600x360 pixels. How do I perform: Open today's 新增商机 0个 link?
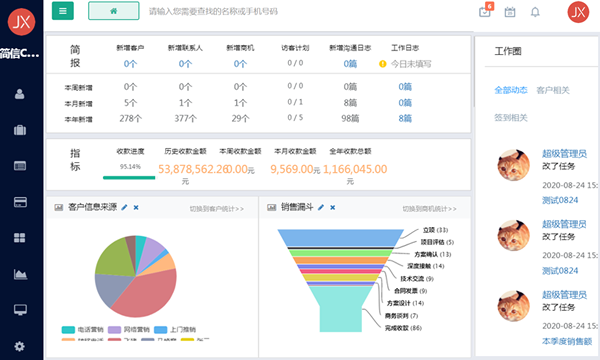pos(240,64)
